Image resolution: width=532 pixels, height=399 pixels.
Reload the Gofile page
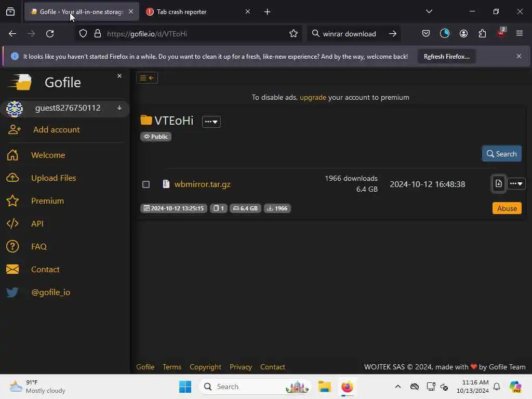click(50, 34)
